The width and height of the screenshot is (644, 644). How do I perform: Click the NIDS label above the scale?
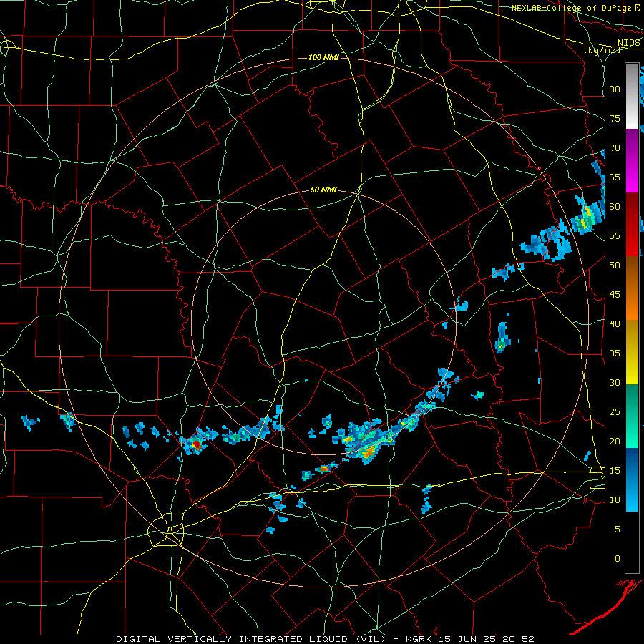tap(628, 43)
